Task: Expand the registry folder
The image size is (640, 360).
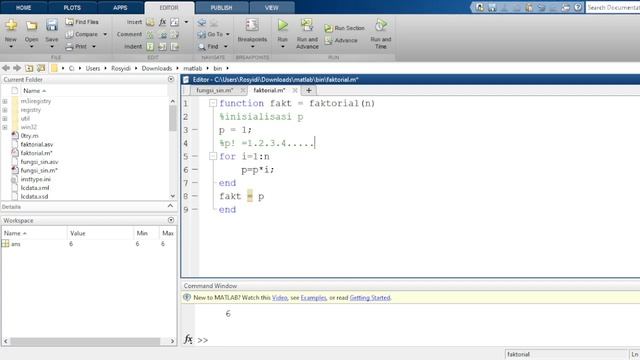Action: (5, 110)
